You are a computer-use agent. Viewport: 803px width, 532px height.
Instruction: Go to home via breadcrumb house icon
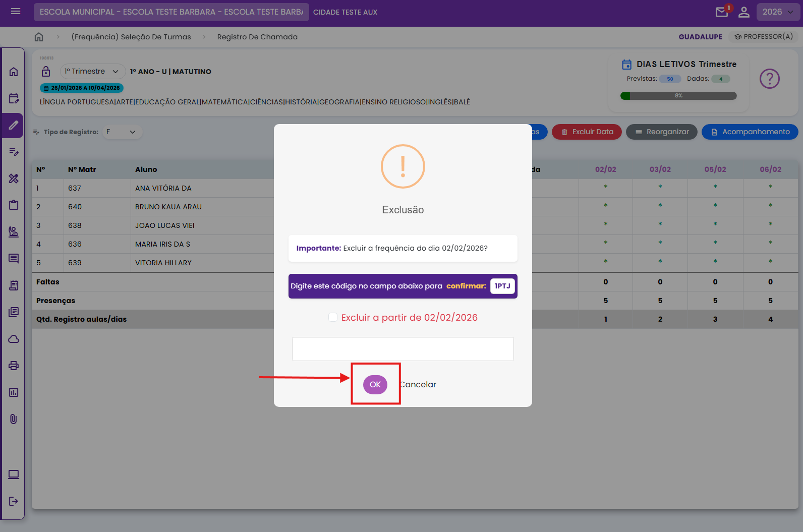[39, 37]
